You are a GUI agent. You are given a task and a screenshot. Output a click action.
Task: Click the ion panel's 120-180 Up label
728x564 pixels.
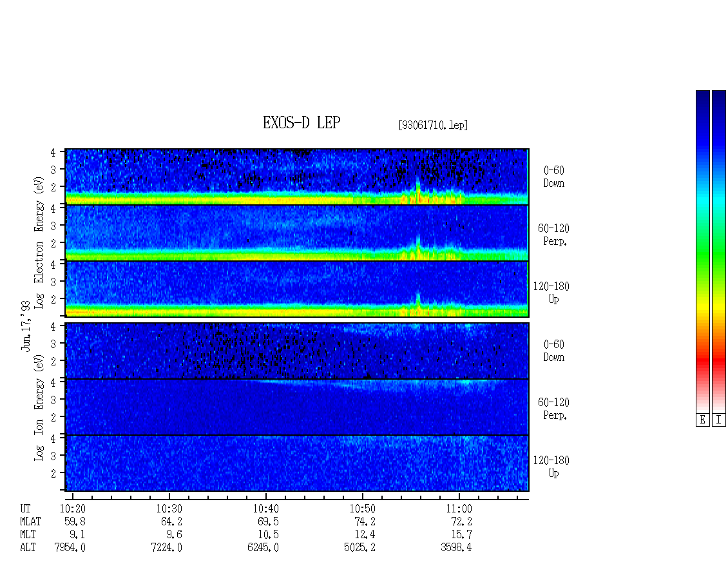tap(551, 467)
